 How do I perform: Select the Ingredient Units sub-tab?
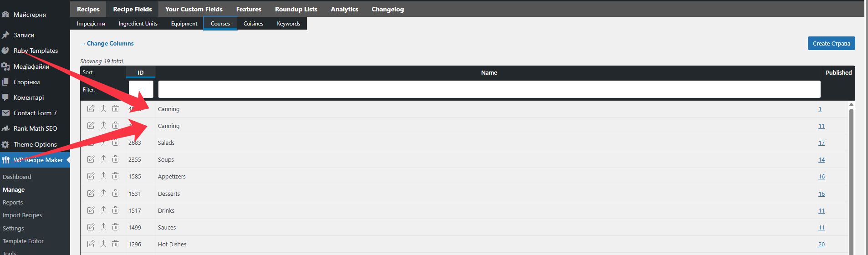pos(138,24)
